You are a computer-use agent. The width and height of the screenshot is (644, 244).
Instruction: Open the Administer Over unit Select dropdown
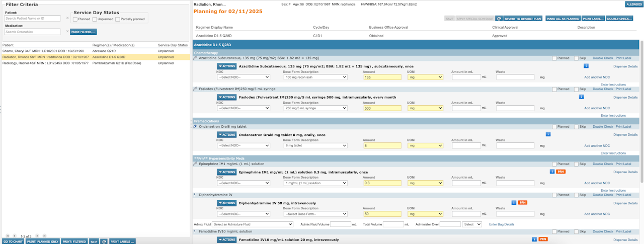[472, 224]
